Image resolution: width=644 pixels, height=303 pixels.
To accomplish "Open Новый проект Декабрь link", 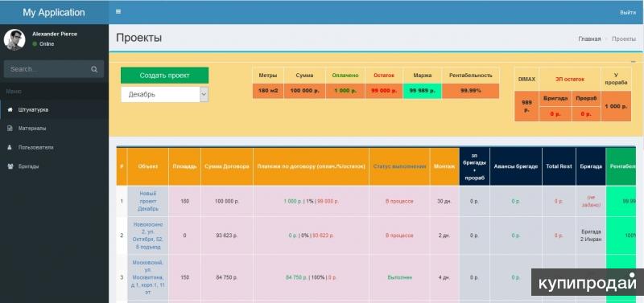I will [148, 201].
